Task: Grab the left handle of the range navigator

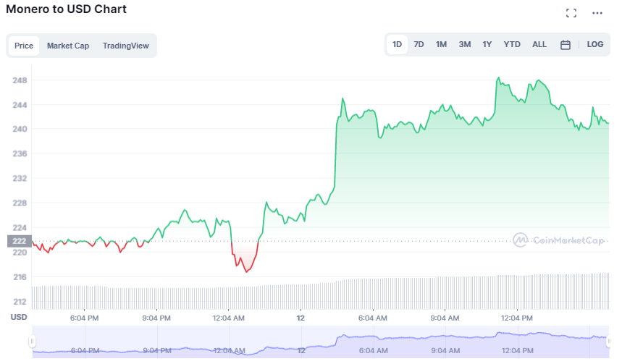Action: [x=32, y=341]
